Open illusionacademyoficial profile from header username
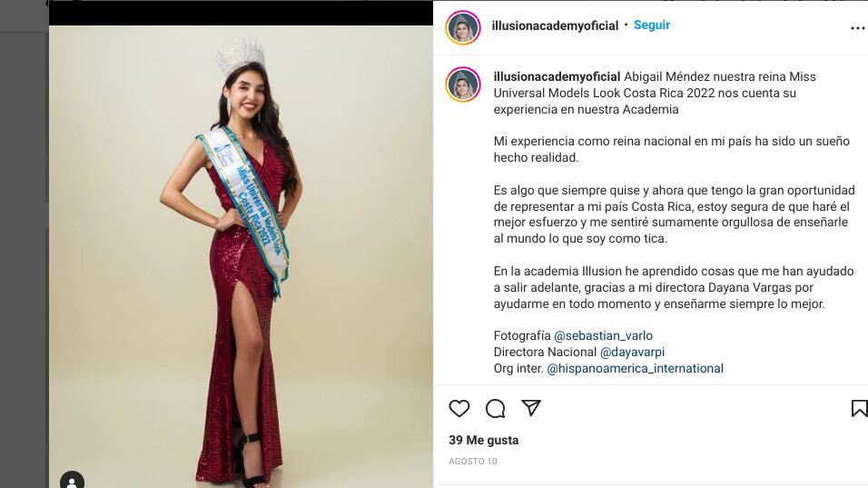Viewport: 868px width, 488px height. (x=555, y=26)
